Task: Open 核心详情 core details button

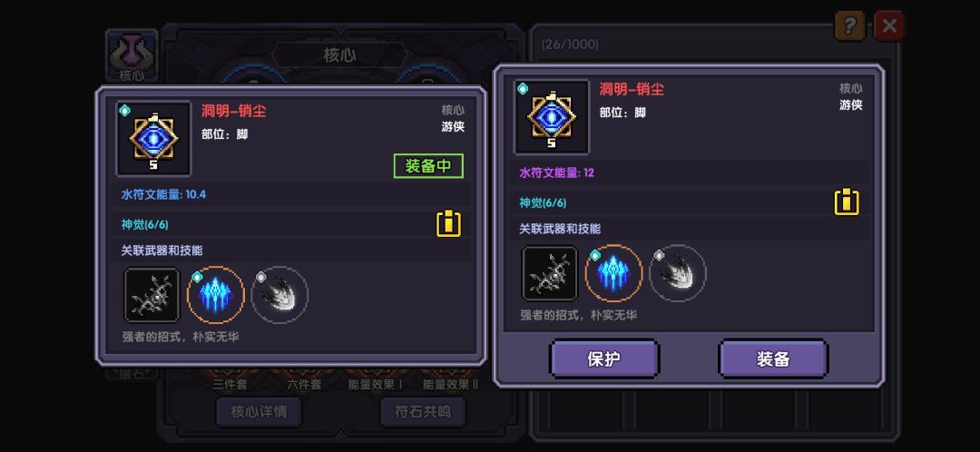Action: [259, 412]
